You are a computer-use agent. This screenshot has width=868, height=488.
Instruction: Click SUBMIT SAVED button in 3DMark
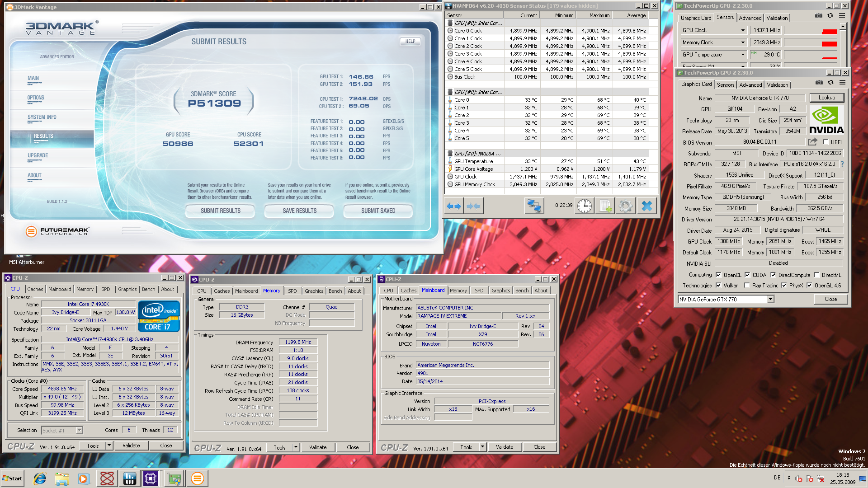coord(378,211)
